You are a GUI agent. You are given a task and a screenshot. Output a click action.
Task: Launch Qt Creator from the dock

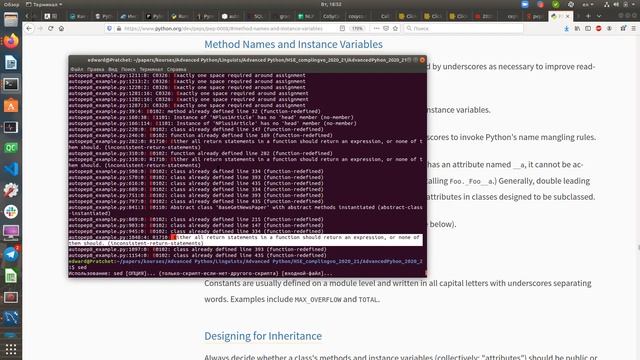pyautogui.click(x=11, y=148)
